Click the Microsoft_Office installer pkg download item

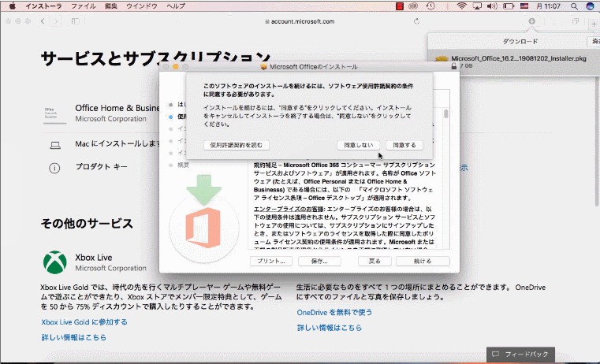click(512, 62)
